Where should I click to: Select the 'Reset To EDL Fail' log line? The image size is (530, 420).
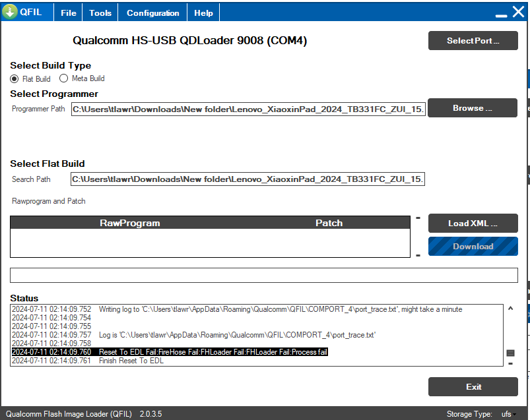pyautogui.click(x=170, y=352)
